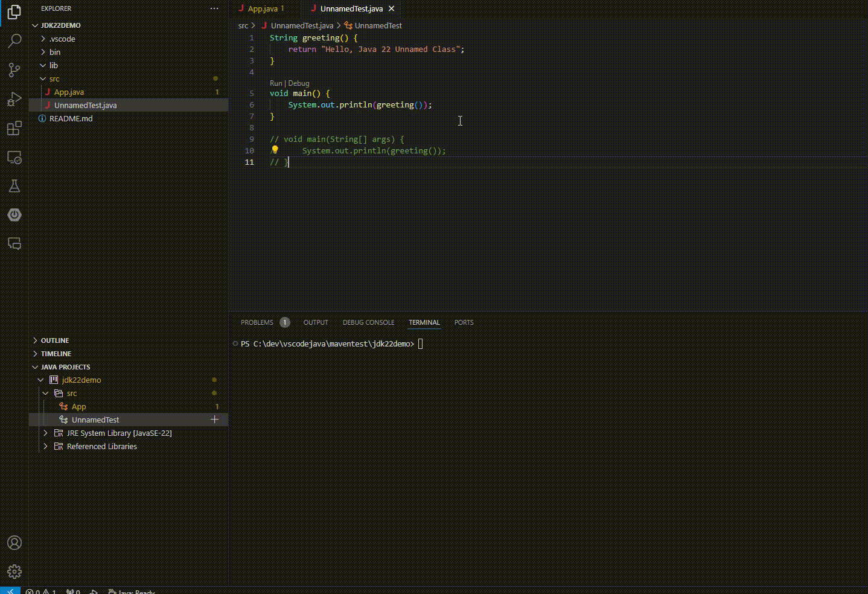The width and height of the screenshot is (868, 594).
Task: Open Manage settings gear
Action: tap(14, 571)
